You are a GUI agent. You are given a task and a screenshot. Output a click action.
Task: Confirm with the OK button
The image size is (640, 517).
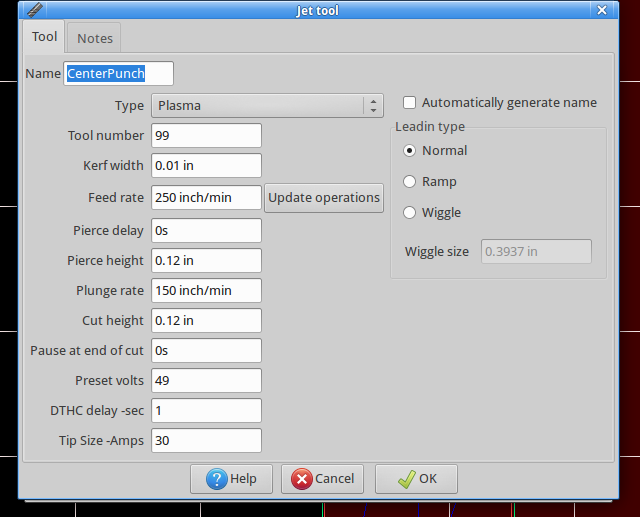tap(416, 479)
